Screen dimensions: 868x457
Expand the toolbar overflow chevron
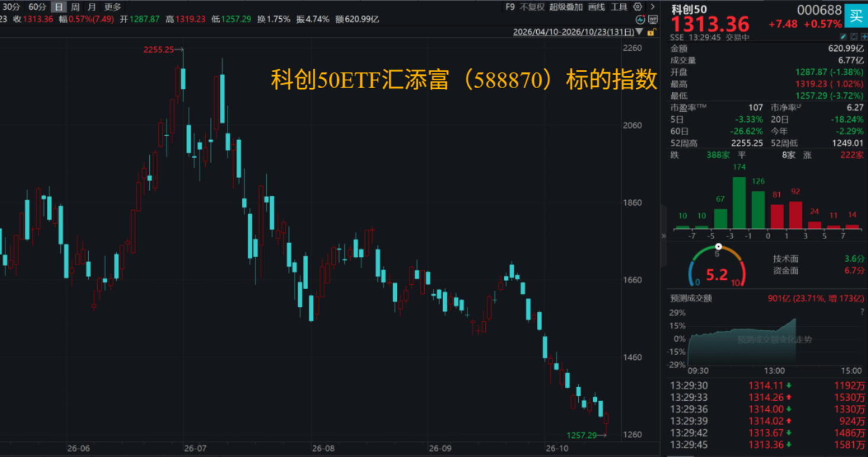pos(652,7)
